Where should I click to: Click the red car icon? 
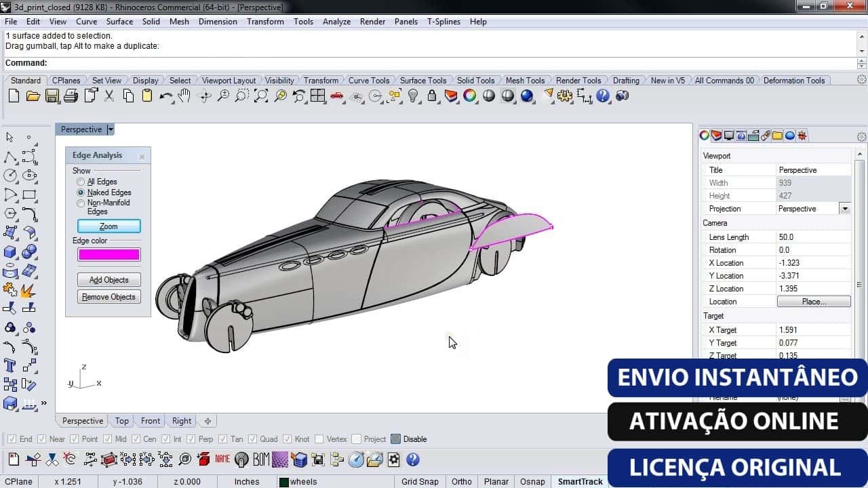pyautogui.click(x=337, y=96)
